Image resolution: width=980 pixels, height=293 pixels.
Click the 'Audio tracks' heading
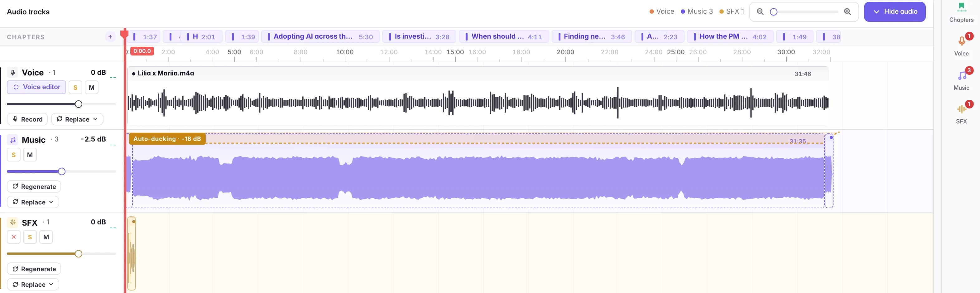pyautogui.click(x=28, y=12)
